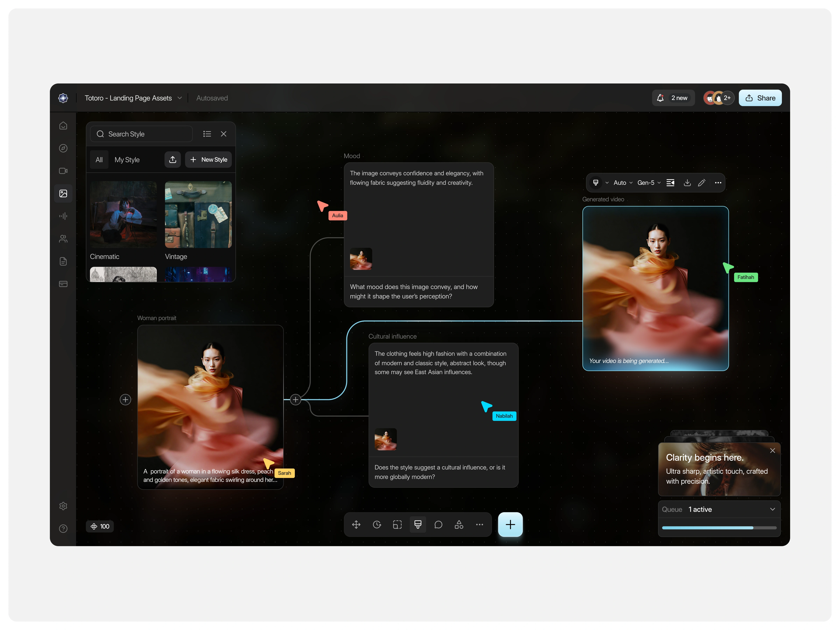Viewport: 840px width, 630px height.
Task: Toggle list view in style panel
Action: point(207,134)
